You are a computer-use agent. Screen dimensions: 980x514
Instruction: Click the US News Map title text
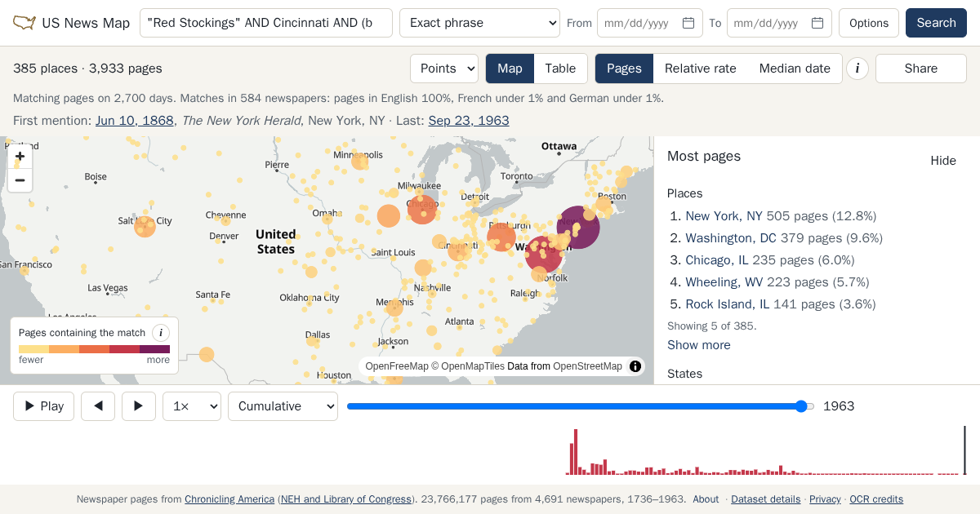pos(86,23)
